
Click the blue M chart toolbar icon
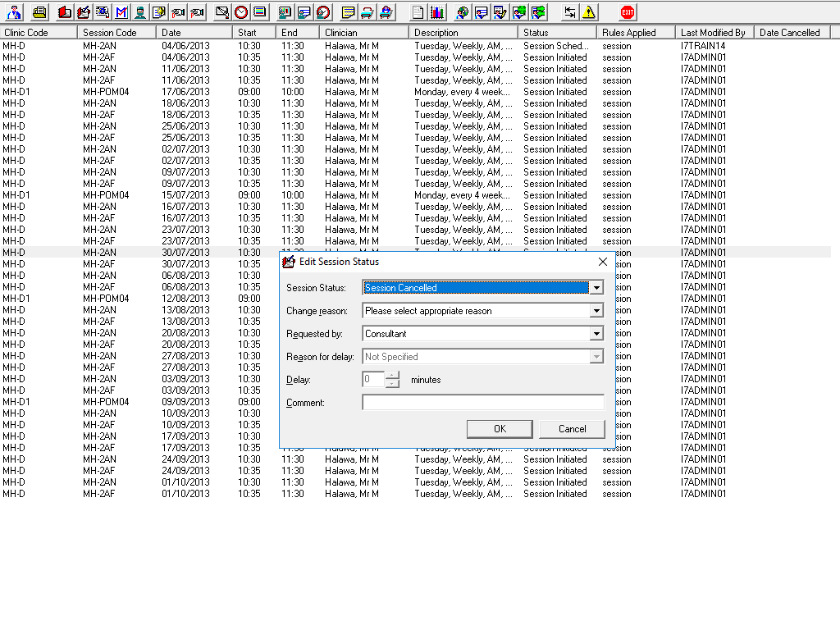click(121, 11)
